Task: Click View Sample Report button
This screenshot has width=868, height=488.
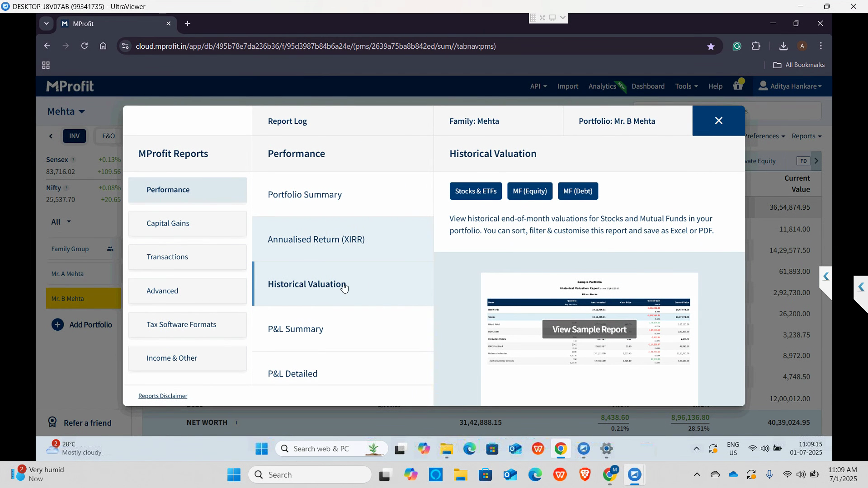Action: coord(589,329)
